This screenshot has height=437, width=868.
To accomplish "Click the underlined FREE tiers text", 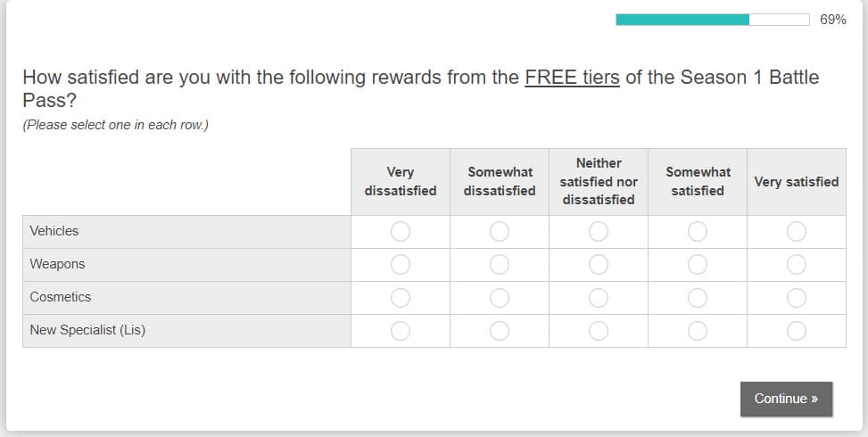I will click(572, 78).
